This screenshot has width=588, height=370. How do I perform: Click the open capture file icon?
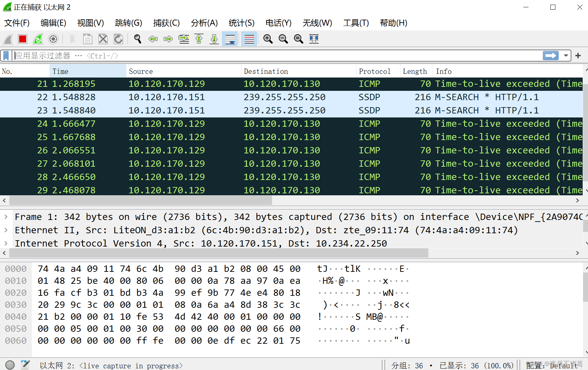tap(72, 39)
